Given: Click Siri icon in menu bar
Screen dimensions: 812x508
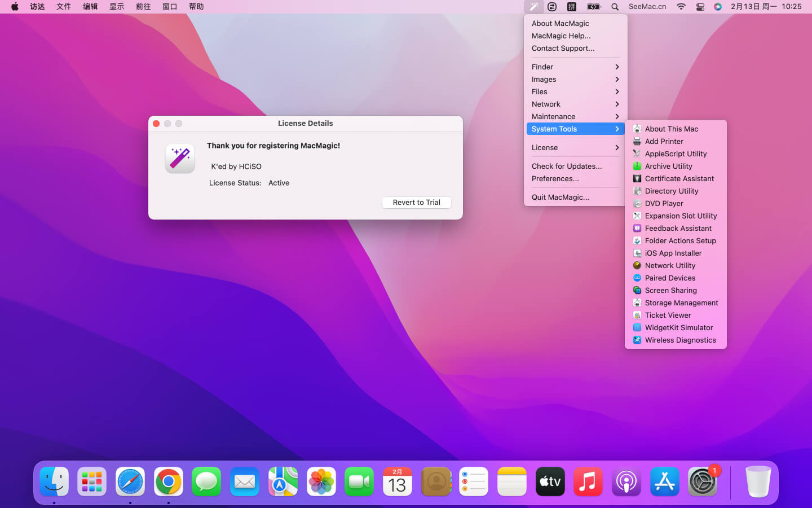Looking at the screenshot, I should (717, 7).
